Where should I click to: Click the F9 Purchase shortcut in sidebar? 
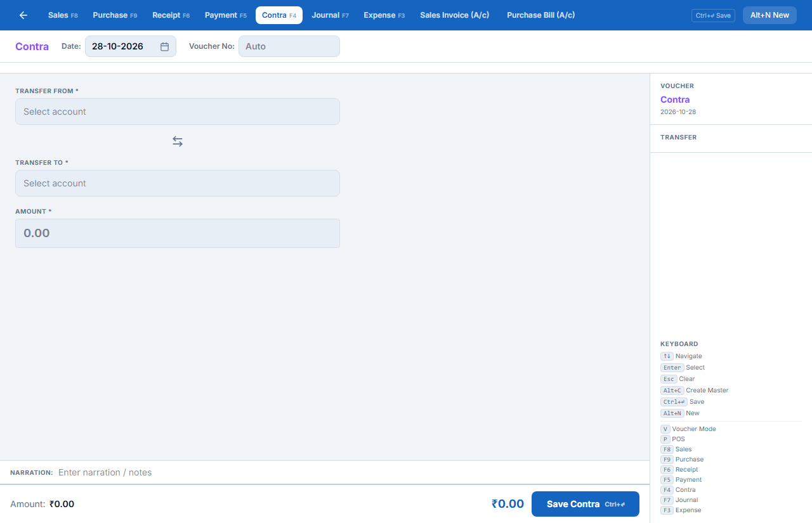682,460
